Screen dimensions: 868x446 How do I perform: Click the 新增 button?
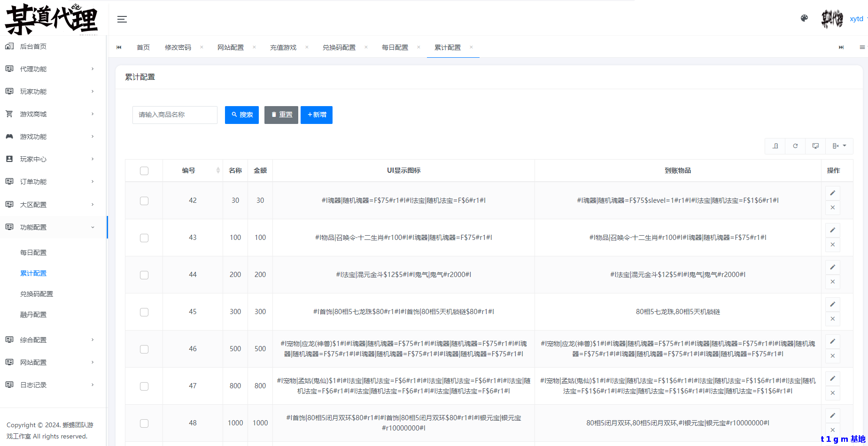click(317, 115)
